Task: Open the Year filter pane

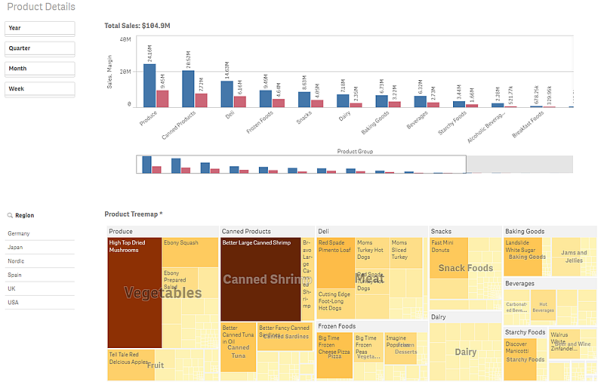Action: coord(40,28)
